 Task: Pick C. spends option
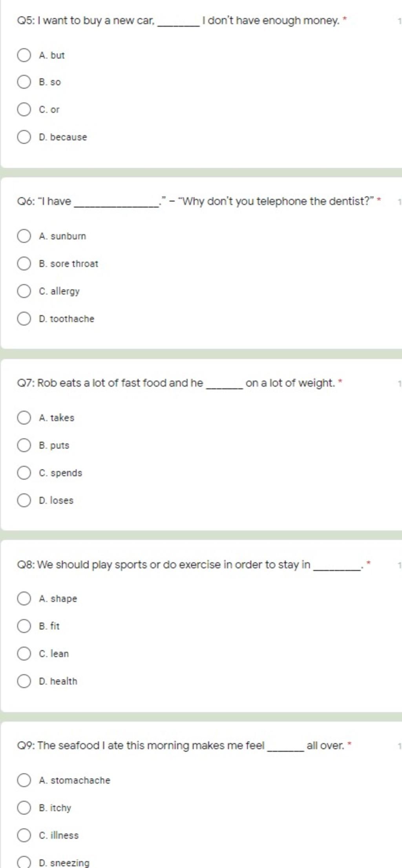tap(24, 472)
